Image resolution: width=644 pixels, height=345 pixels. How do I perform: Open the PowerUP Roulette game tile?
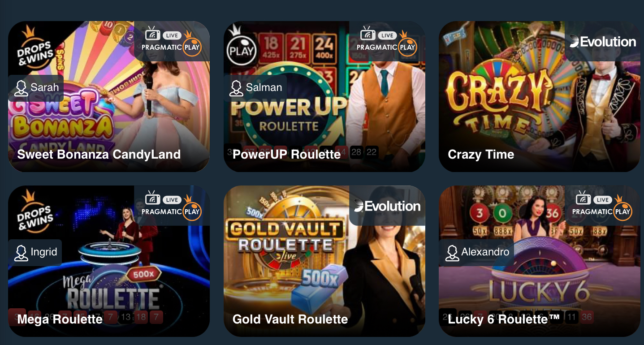tap(324, 96)
